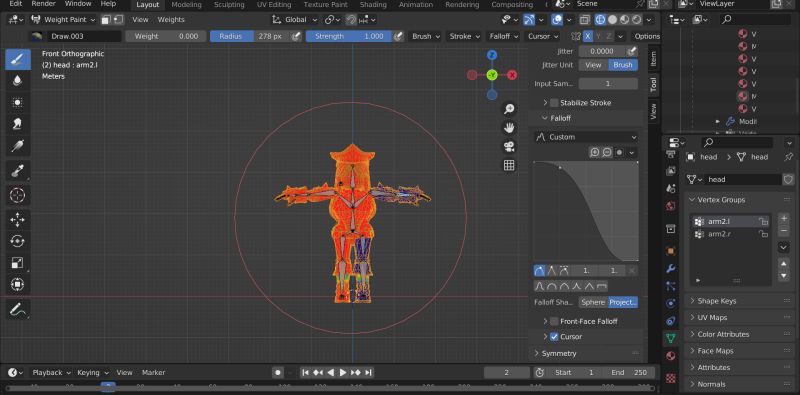Open the Brush settings dropdown
800x395 pixels.
click(426, 36)
